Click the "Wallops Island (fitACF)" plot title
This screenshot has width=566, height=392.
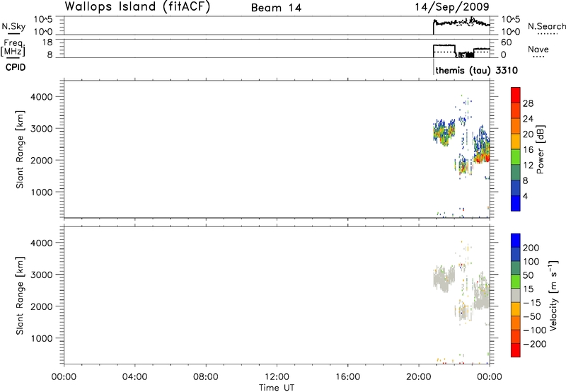tap(137, 6)
